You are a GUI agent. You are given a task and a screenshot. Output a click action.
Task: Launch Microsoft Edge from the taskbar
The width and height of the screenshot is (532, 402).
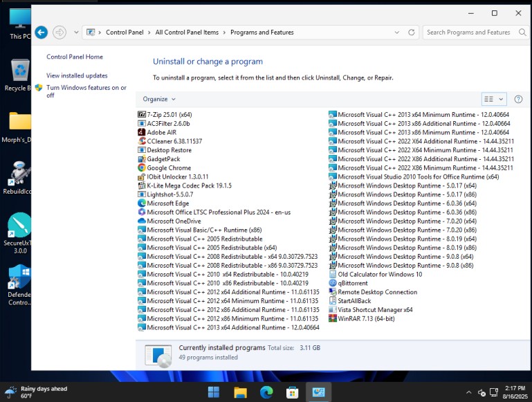click(266, 392)
